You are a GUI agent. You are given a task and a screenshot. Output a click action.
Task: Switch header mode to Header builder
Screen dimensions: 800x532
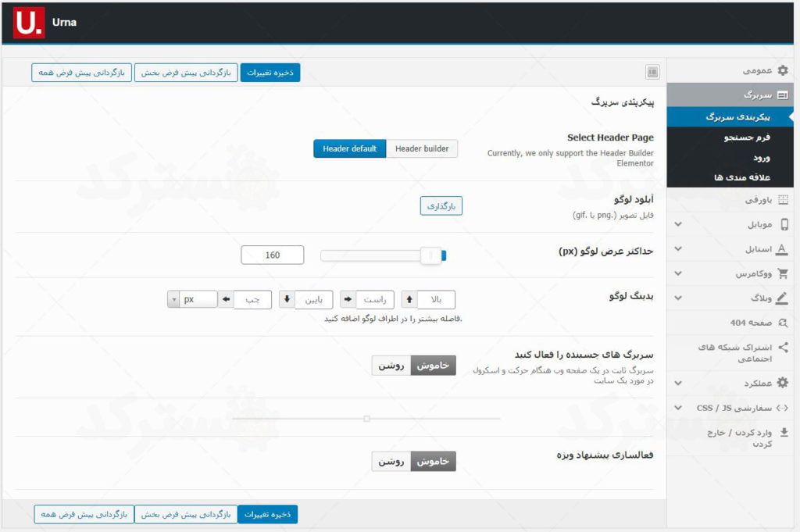422,148
